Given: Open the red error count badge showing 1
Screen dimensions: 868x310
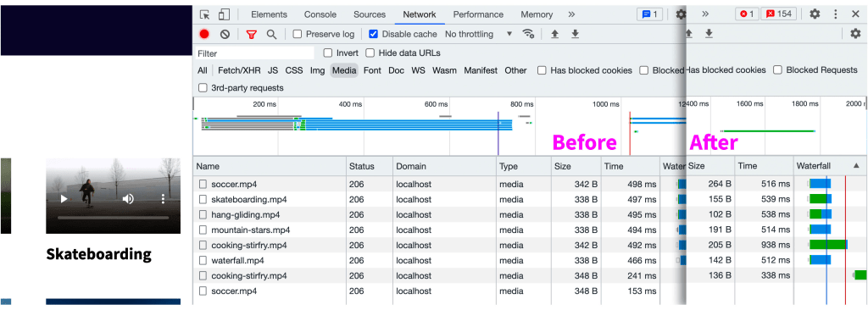Looking at the screenshot, I should pyautogui.click(x=747, y=14).
